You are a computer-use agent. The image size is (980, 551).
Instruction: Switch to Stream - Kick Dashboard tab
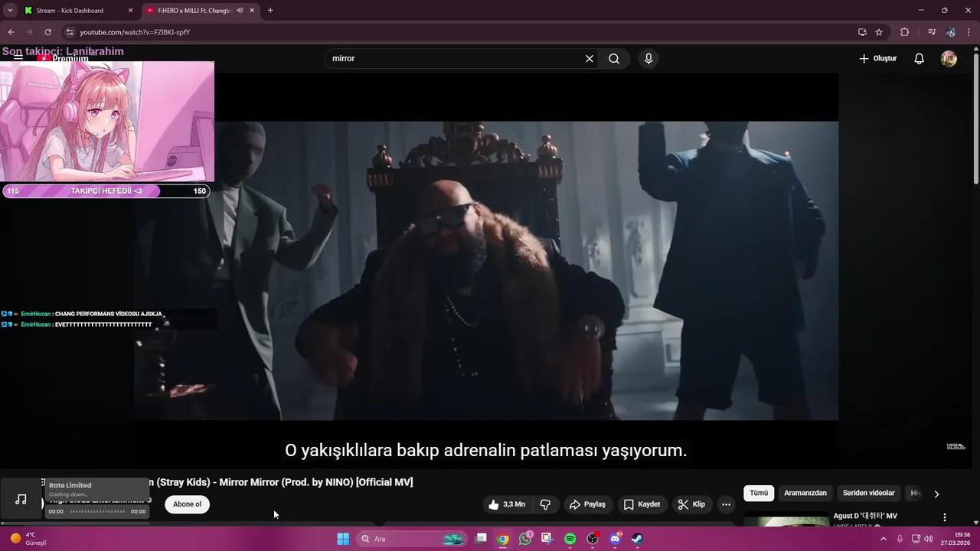tap(75, 11)
